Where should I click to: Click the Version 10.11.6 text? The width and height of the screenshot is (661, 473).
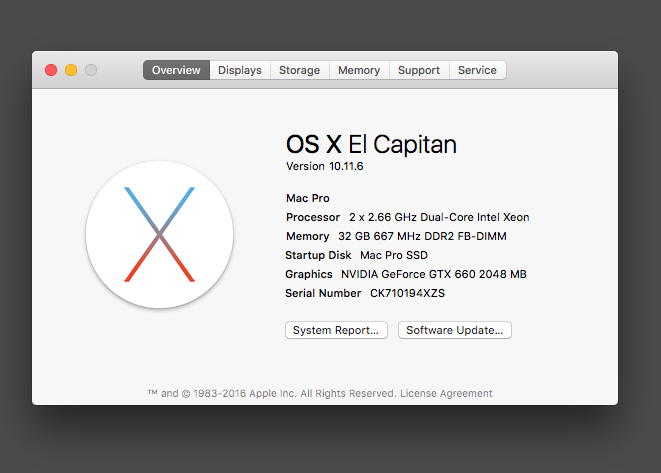click(x=325, y=167)
